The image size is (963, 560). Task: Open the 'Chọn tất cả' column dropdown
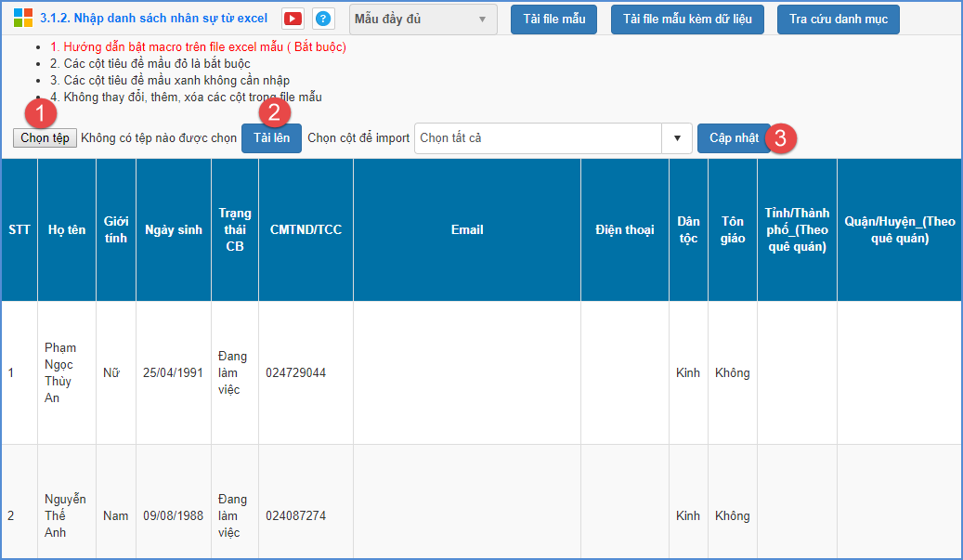click(539, 138)
